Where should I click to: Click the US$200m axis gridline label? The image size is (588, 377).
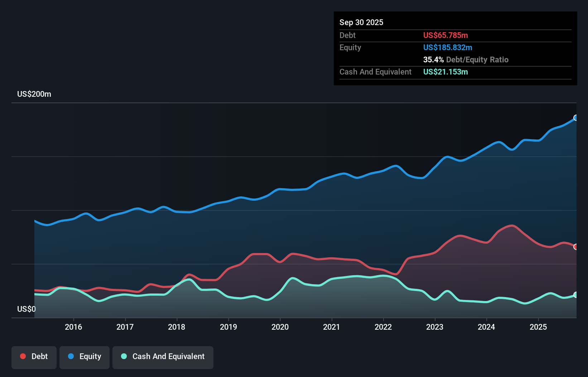(x=34, y=94)
